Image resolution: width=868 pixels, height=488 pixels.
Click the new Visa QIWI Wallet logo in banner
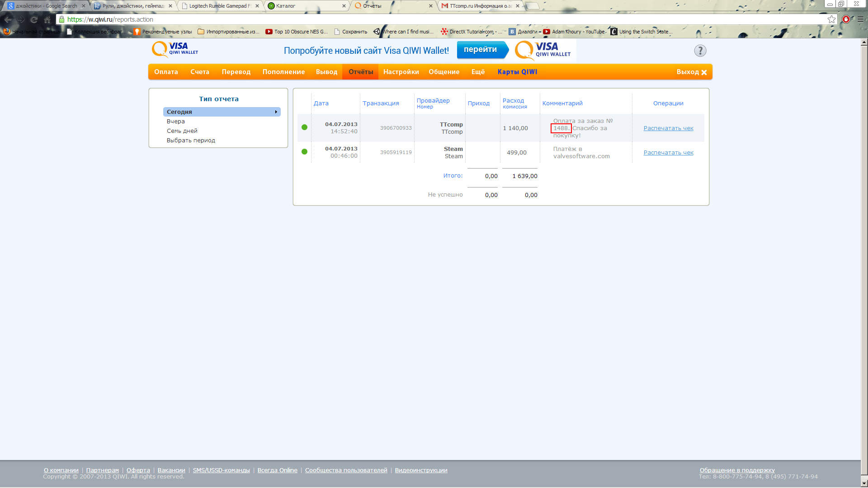542,50
